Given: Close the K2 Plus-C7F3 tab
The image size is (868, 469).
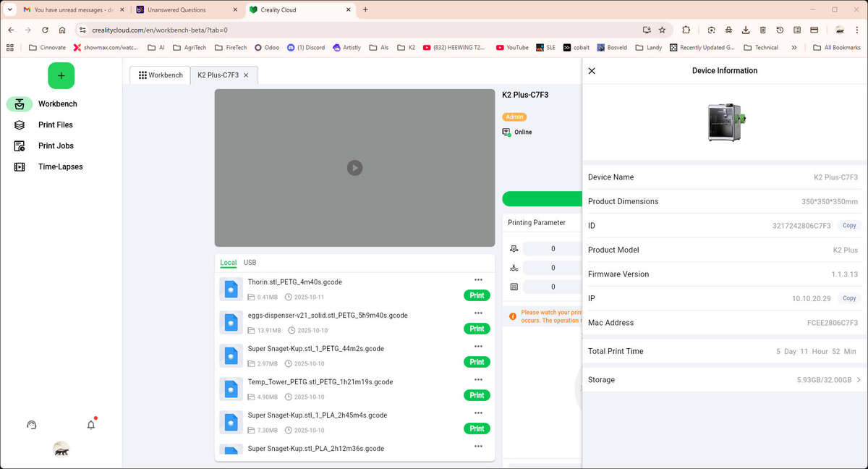Looking at the screenshot, I should pyautogui.click(x=246, y=75).
